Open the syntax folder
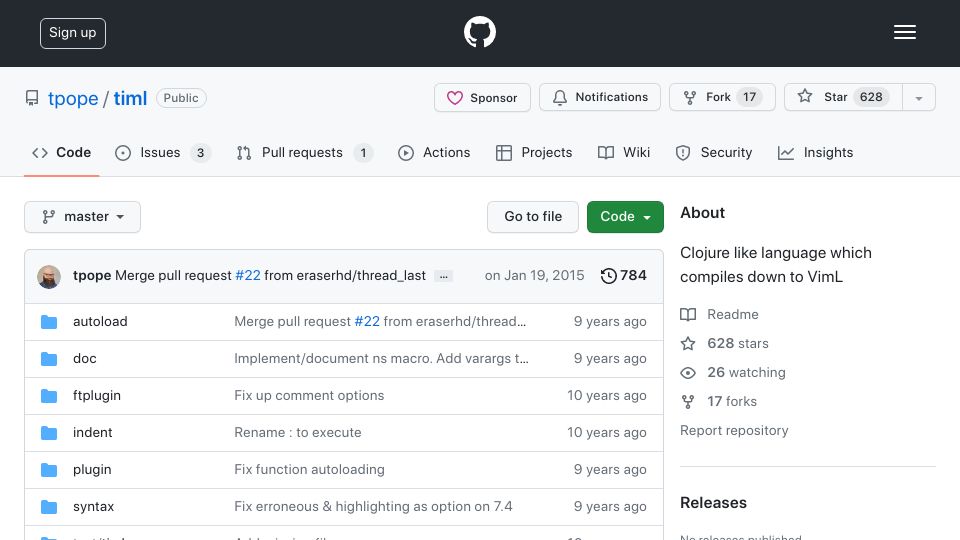Image resolution: width=960 pixels, height=540 pixels. (94, 506)
